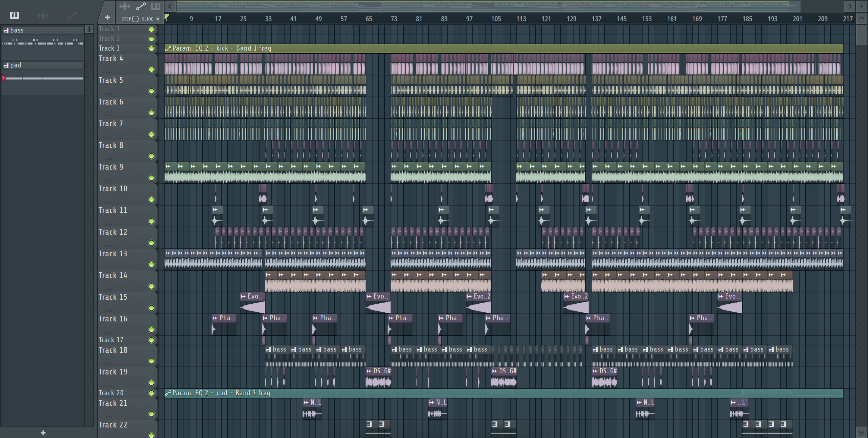
Task: Select the first N..L clip on Track 21
Action: (x=312, y=408)
